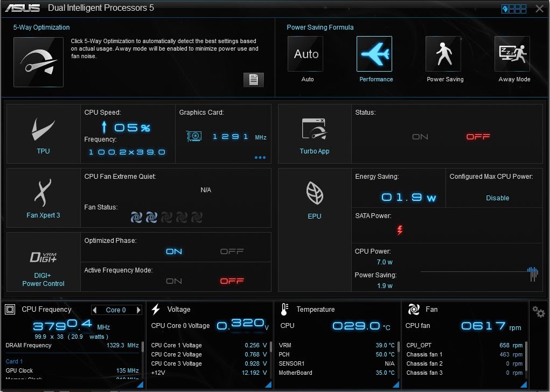This screenshot has height=392, width=550.
Task: Click the Temperature panel scrollbar
Action: coord(399,347)
